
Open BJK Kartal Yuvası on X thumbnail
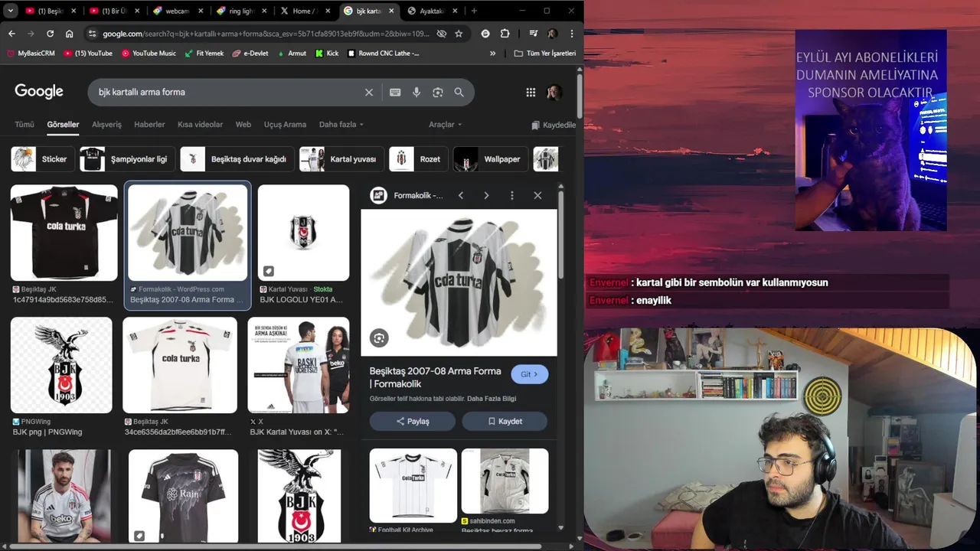[x=299, y=365]
